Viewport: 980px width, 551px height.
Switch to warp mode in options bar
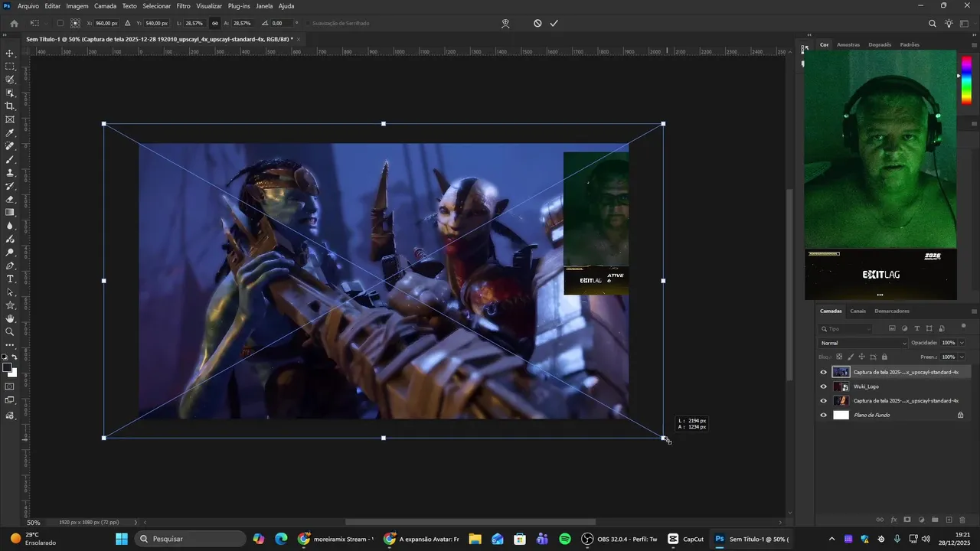[x=505, y=23]
